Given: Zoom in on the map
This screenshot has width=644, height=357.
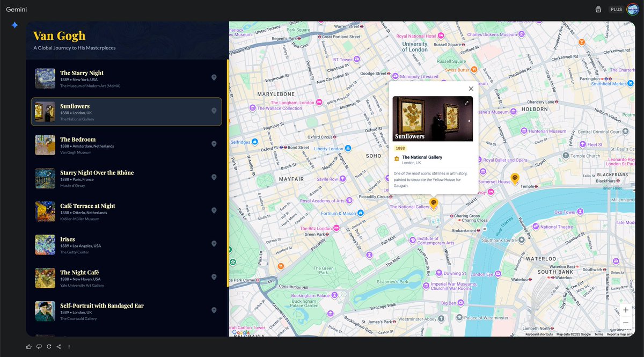Looking at the screenshot, I should tap(625, 310).
